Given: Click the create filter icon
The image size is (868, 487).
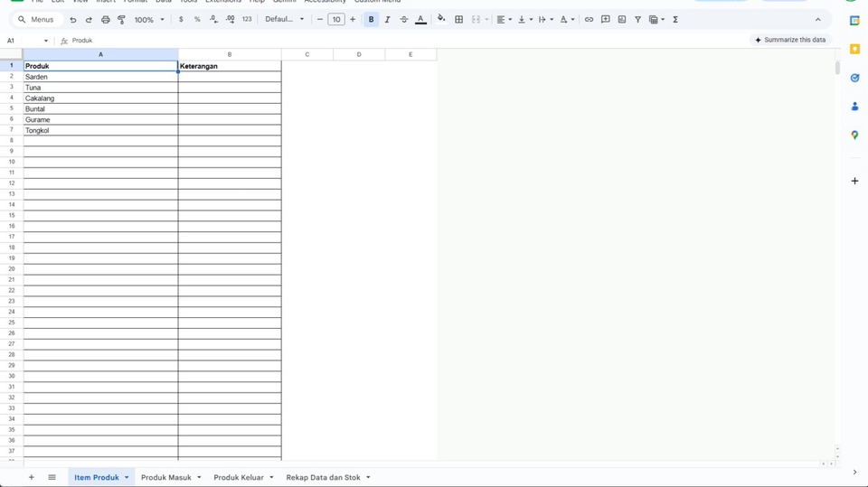Looking at the screenshot, I should [x=637, y=20].
